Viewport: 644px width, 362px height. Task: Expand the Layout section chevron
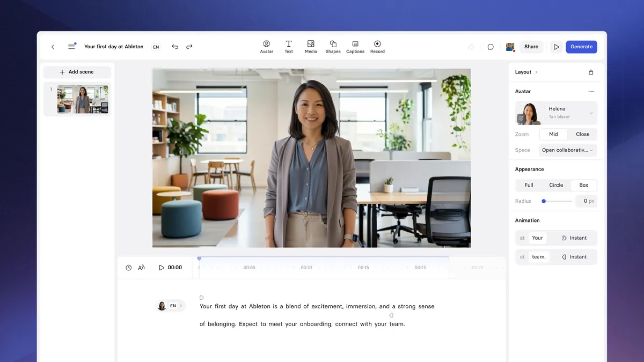click(536, 72)
